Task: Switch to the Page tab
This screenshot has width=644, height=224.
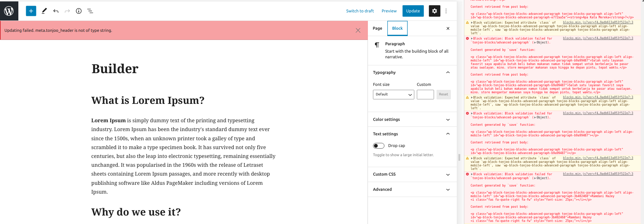Action: click(x=377, y=28)
